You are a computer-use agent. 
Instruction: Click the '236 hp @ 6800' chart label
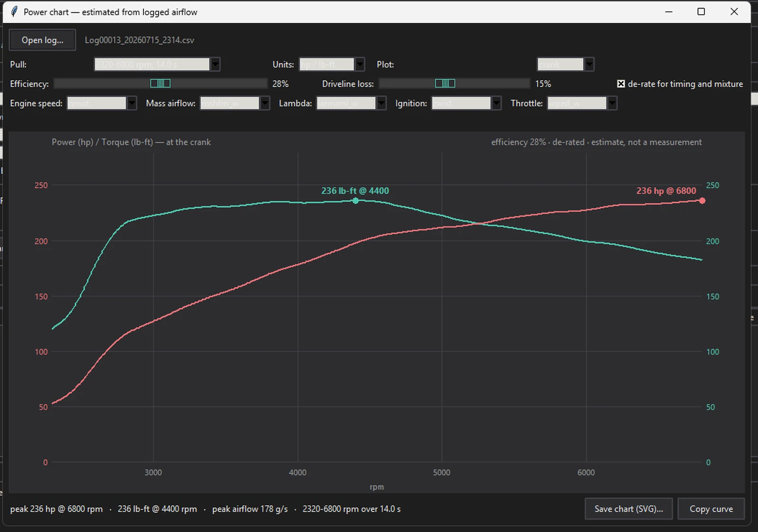[666, 191]
